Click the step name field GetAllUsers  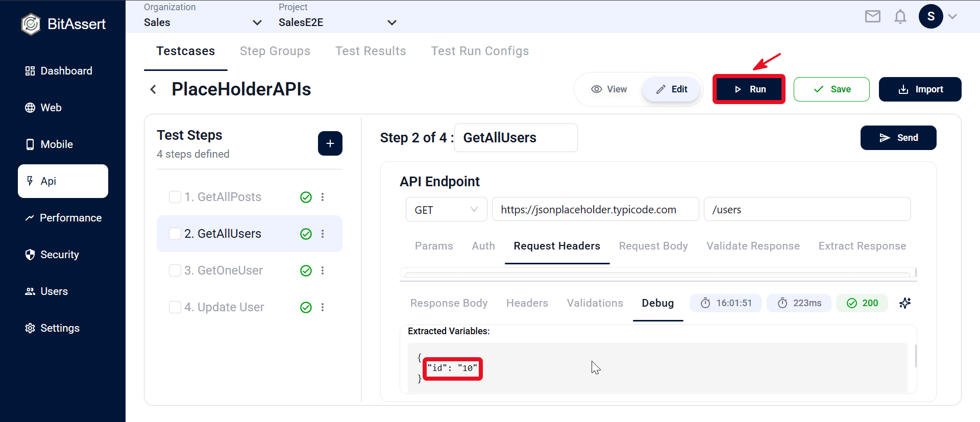[x=516, y=138]
